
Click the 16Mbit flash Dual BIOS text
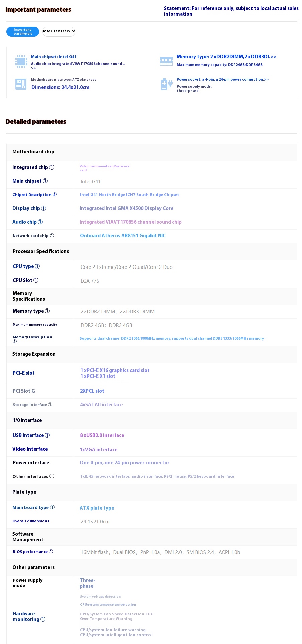[x=160, y=552]
